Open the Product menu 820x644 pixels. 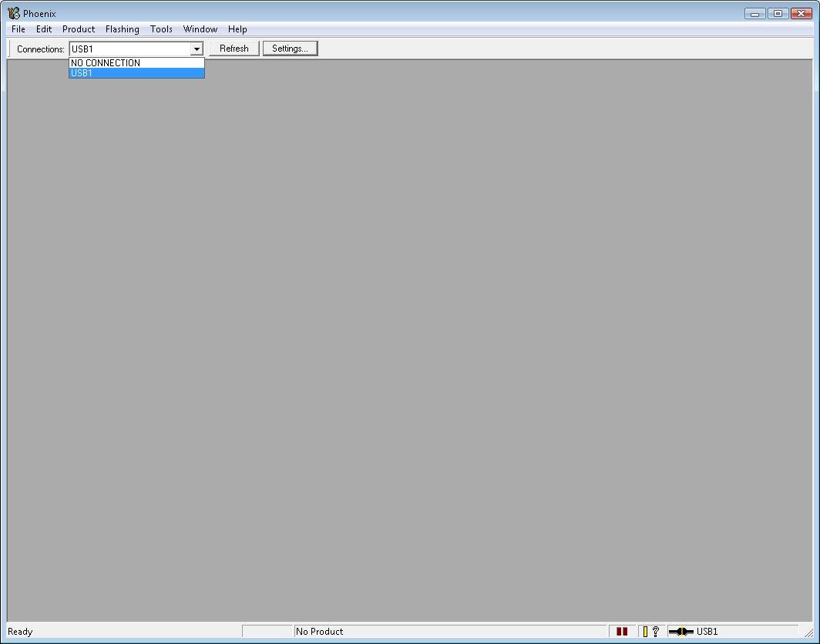[79, 29]
